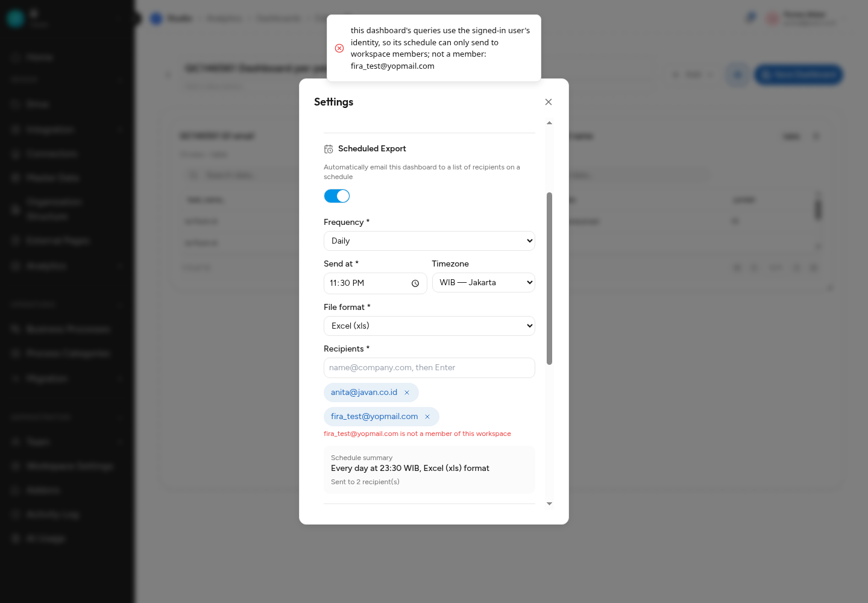Click the 'Settings' dialog title

coord(333,102)
